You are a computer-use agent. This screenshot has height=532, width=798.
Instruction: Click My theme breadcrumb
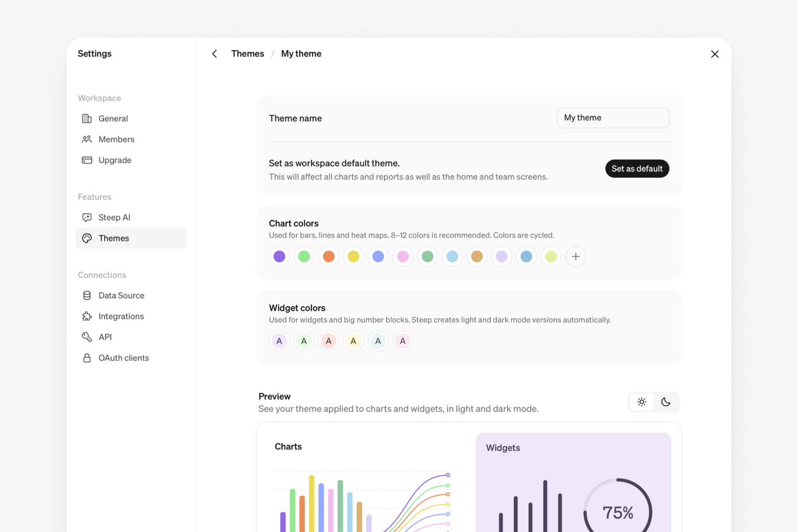pyautogui.click(x=301, y=54)
